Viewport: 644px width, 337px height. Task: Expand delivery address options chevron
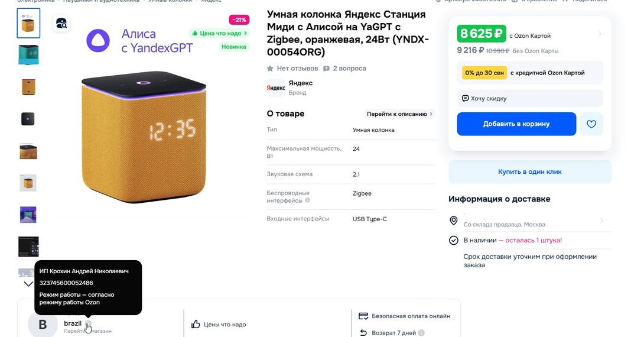coord(601,221)
